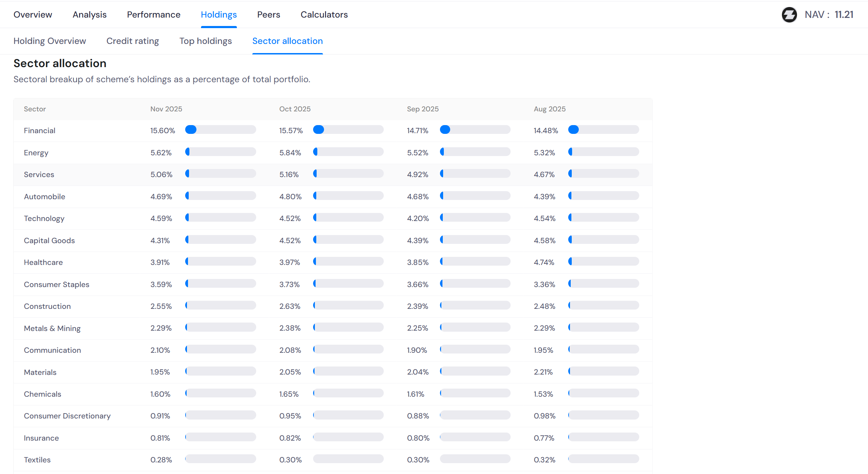Open Top holdings sub-tab
This screenshot has height=474, width=868.
(x=206, y=41)
